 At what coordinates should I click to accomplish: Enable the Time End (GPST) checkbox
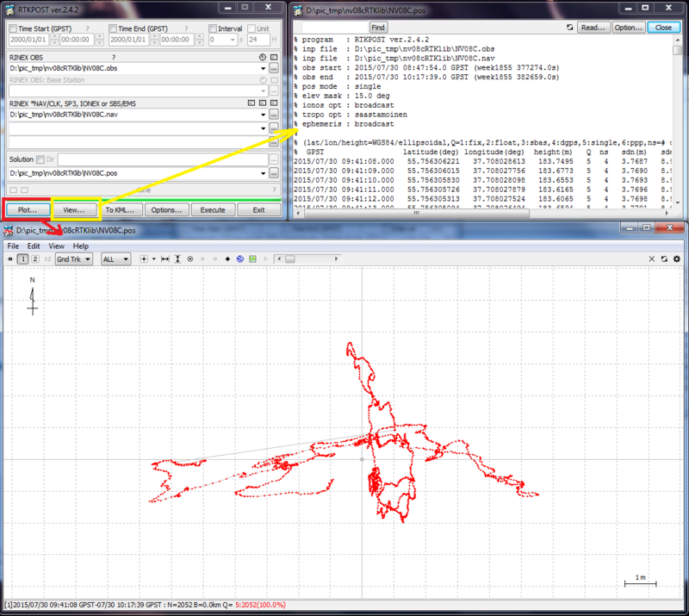114,28
